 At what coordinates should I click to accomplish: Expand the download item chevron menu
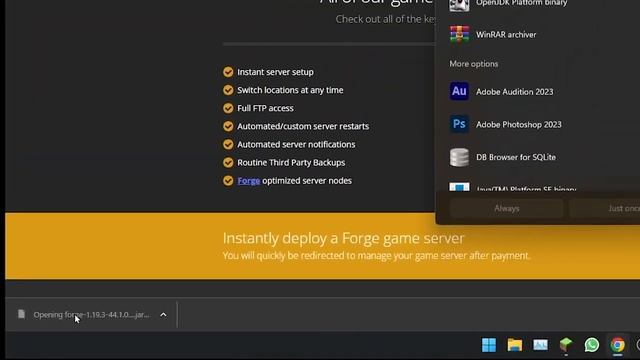pyautogui.click(x=163, y=315)
